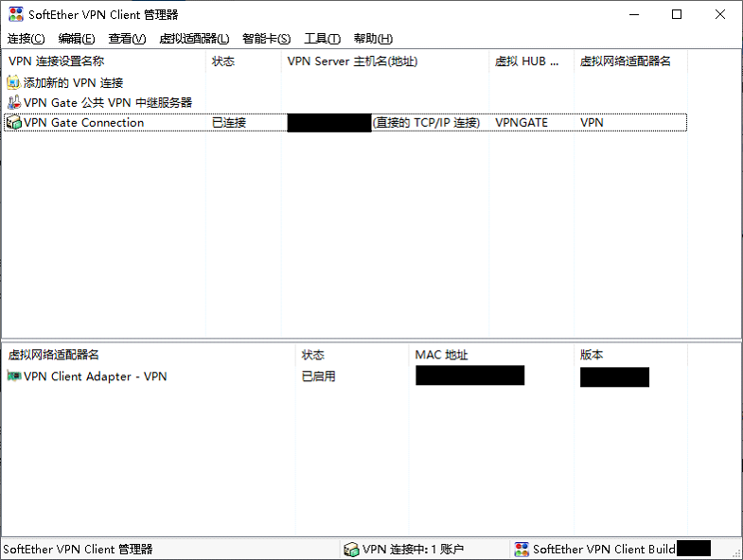Sort by top list 虚拟网络适配器名 header
Image resolution: width=743 pixels, height=560 pixels.
coord(630,61)
